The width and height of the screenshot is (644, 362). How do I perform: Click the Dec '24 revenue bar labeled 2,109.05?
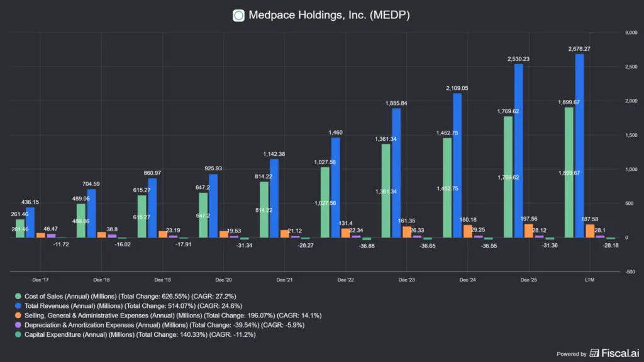pyautogui.click(x=458, y=165)
